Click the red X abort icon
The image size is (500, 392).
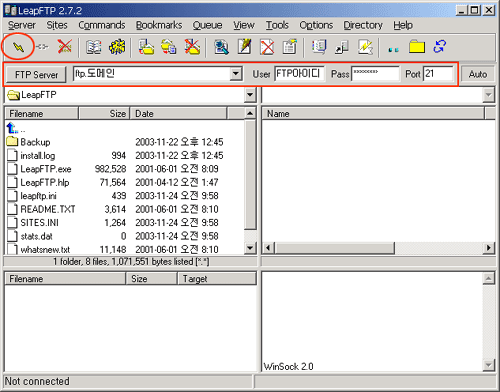pyautogui.click(x=65, y=47)
